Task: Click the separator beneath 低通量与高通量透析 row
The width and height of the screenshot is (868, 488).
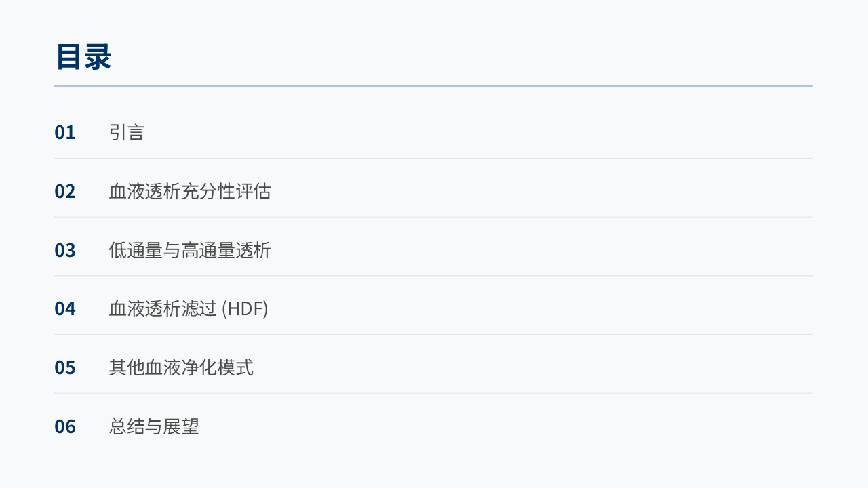Action: click(x=433, y=276)
